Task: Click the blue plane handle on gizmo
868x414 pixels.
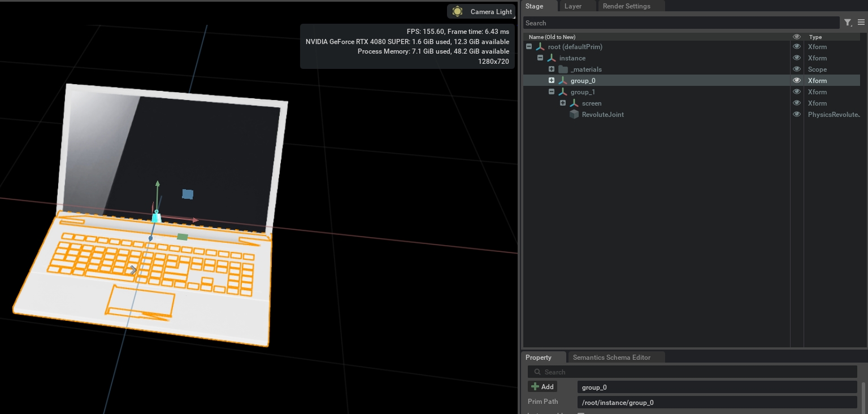Action: 188,194
